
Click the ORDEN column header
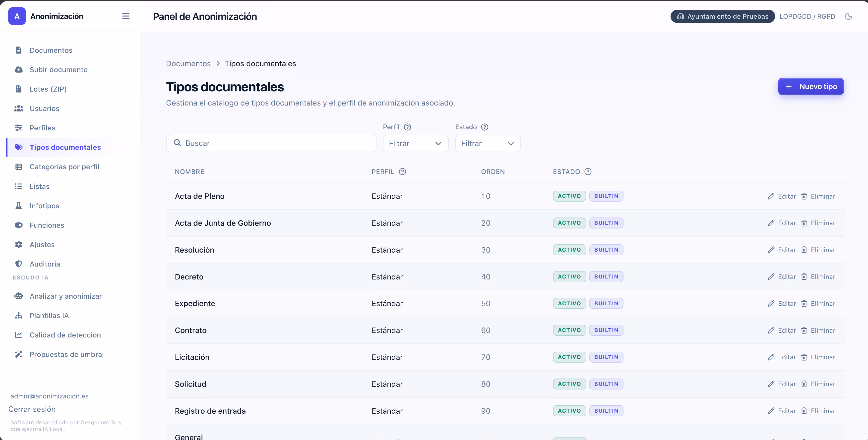[x=493, y=172]
